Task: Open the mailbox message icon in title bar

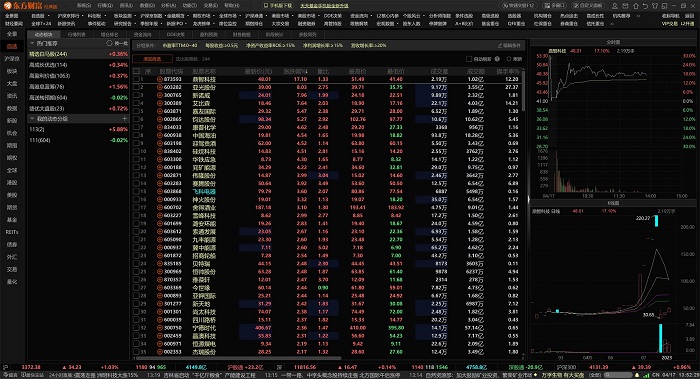Action: coord(625,6)
